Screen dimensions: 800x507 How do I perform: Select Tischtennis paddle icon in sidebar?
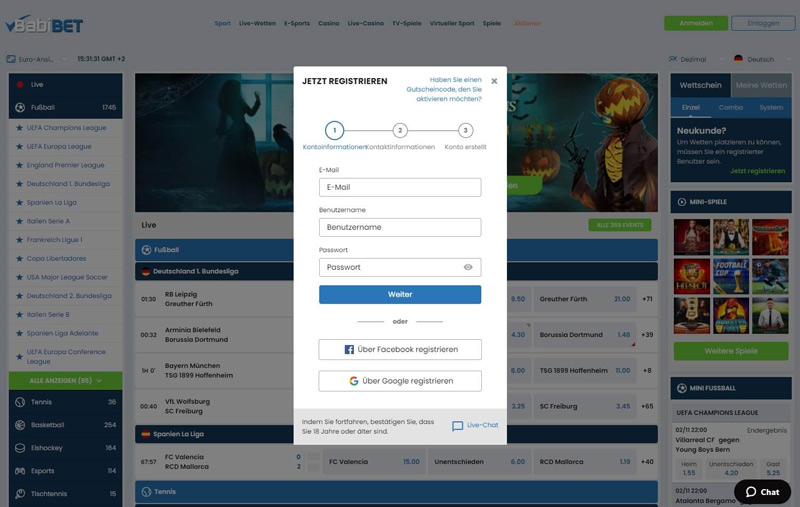point(20,494)
